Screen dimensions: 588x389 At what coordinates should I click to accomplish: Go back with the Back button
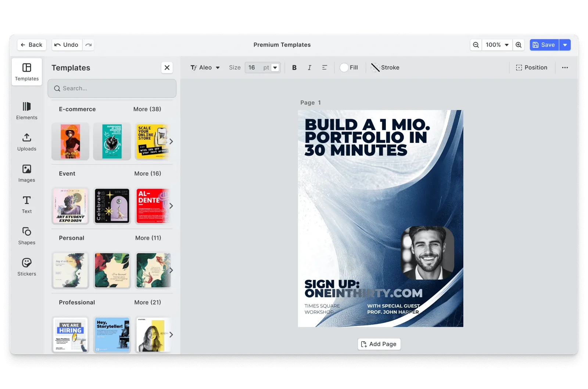coord(32,45)
